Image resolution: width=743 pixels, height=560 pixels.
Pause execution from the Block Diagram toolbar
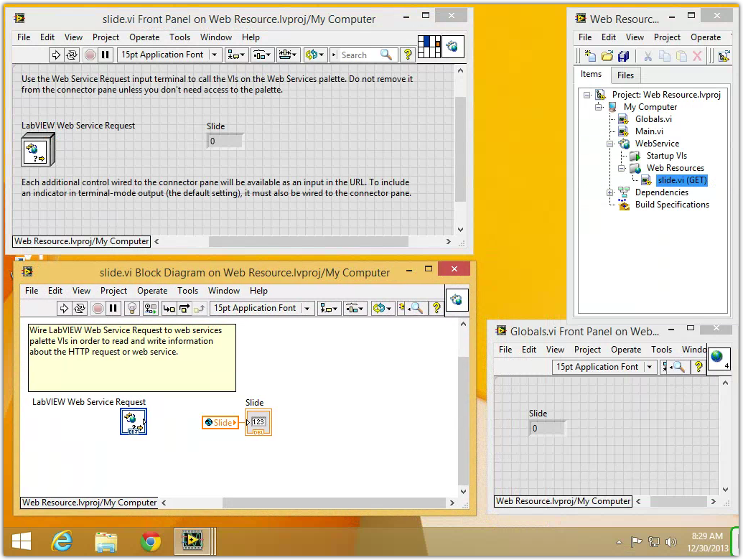tap(113, 308)
